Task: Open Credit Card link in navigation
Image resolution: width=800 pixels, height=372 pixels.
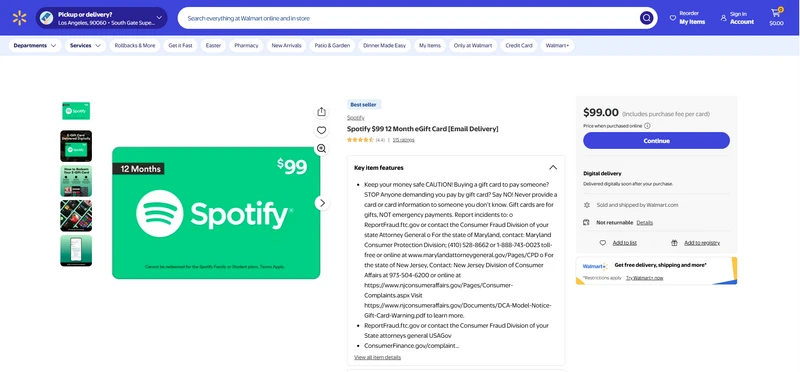Action: click(x=519, y=45)
